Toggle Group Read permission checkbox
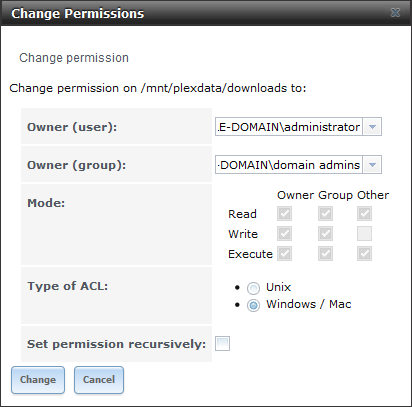 point(325,214)
